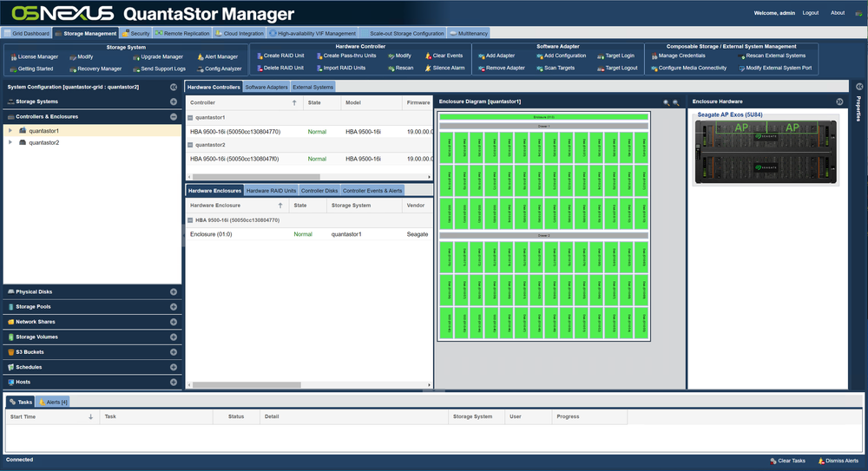The height and width of the screenshot is (471, 868).
Task: Collapse the Controllers & Enclosures section
Action: tap(174, 117)
